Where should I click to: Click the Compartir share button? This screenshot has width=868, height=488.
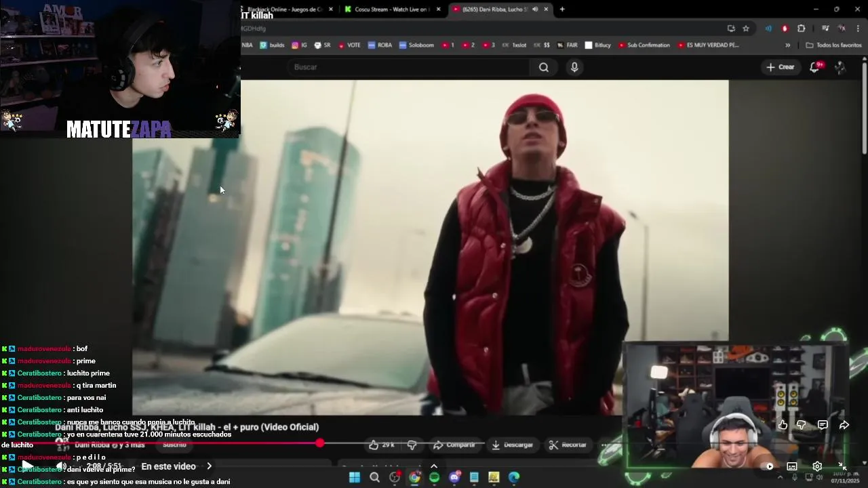tap(454, 445)
